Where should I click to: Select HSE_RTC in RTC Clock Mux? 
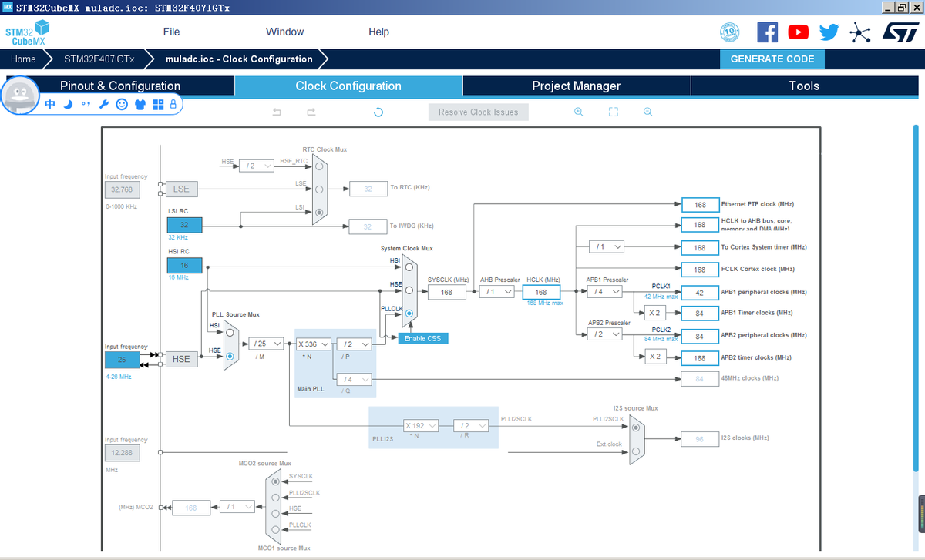[320, 166]
